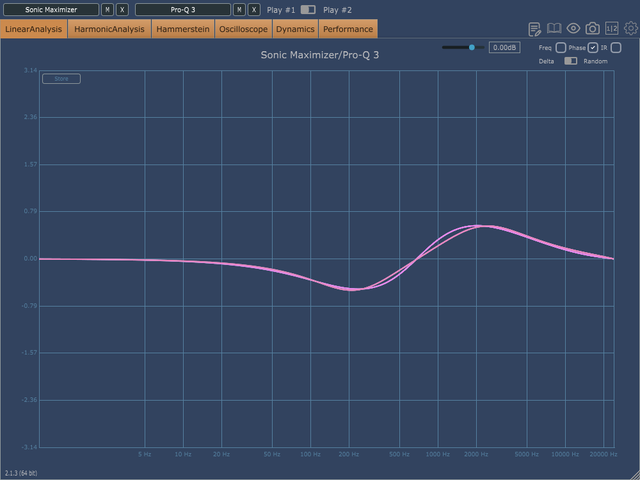
Task: Mute the Pro-Q 3 plugin (M)
Action: click(x=239, y=9)
